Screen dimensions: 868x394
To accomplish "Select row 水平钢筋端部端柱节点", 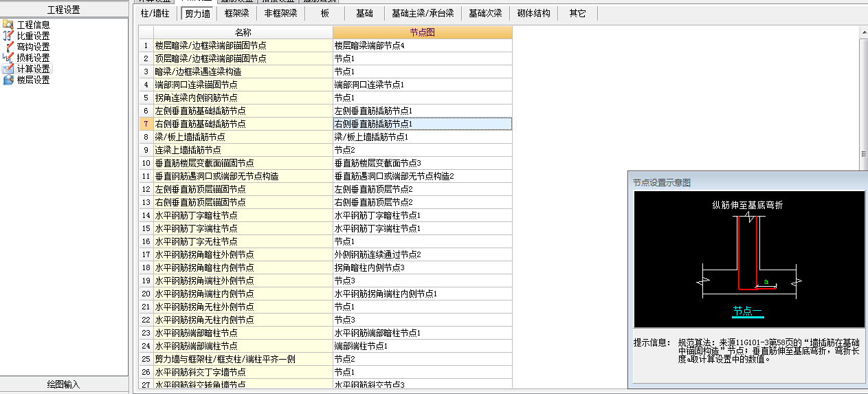I will click(243, 346).
